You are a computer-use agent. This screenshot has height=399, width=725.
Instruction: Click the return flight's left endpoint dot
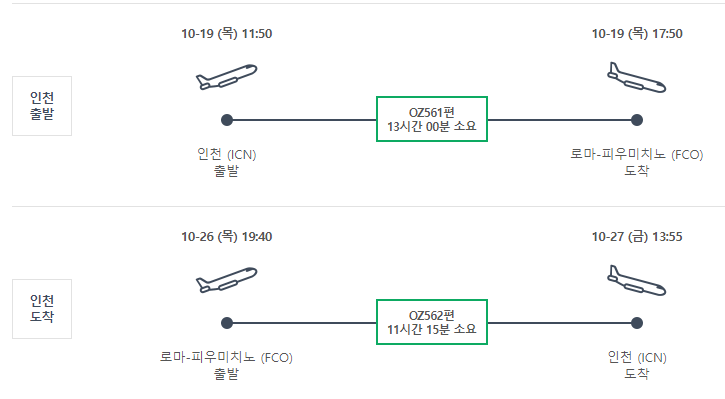click(227, 323)
